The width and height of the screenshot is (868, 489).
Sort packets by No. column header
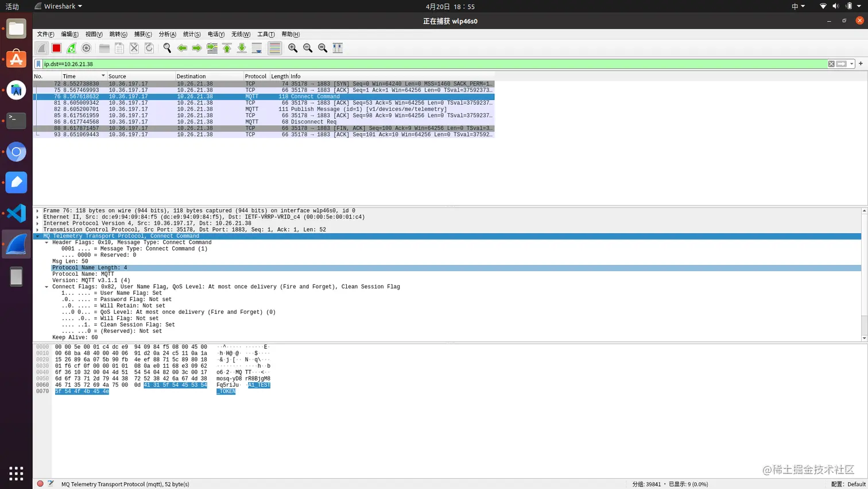(x=47, y=76)
